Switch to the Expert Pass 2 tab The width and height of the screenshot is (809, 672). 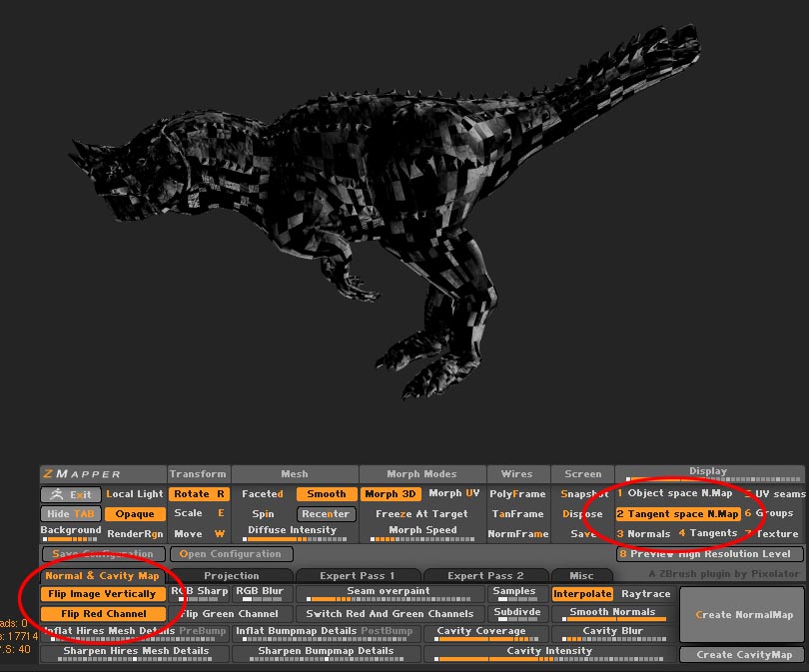tap(485, 575)
